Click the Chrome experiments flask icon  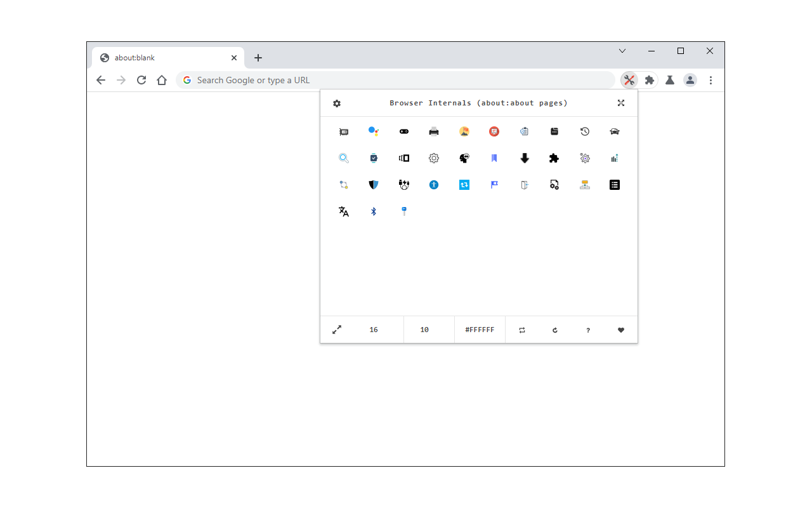coord(670,80)
